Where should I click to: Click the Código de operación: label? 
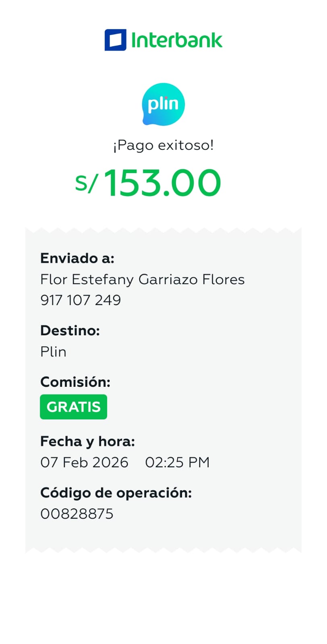(x=116, y=493)
